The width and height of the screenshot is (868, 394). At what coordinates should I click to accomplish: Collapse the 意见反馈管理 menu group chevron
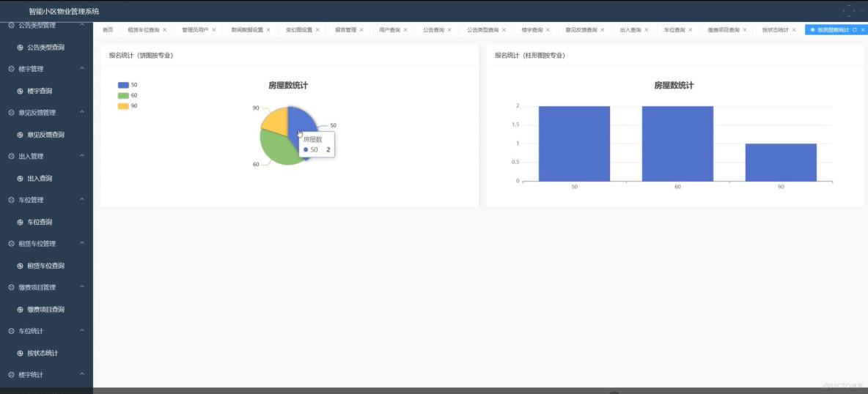pyautogui.click(x=82, y=112)
